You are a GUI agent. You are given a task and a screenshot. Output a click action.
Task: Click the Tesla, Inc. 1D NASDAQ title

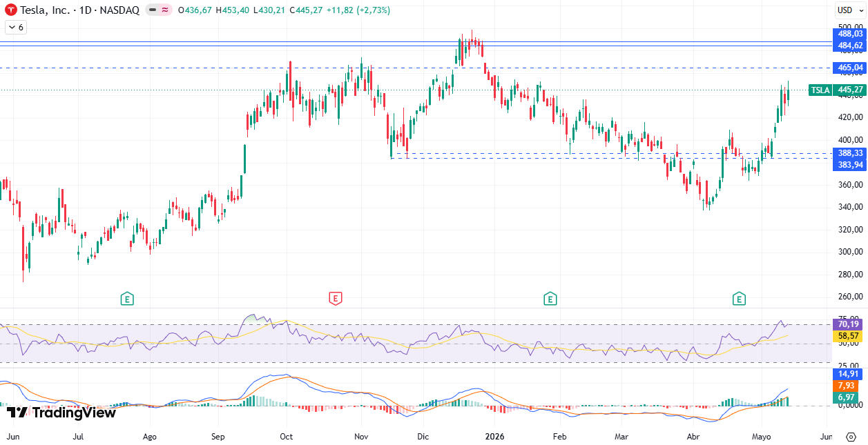[x=79, y=10]
